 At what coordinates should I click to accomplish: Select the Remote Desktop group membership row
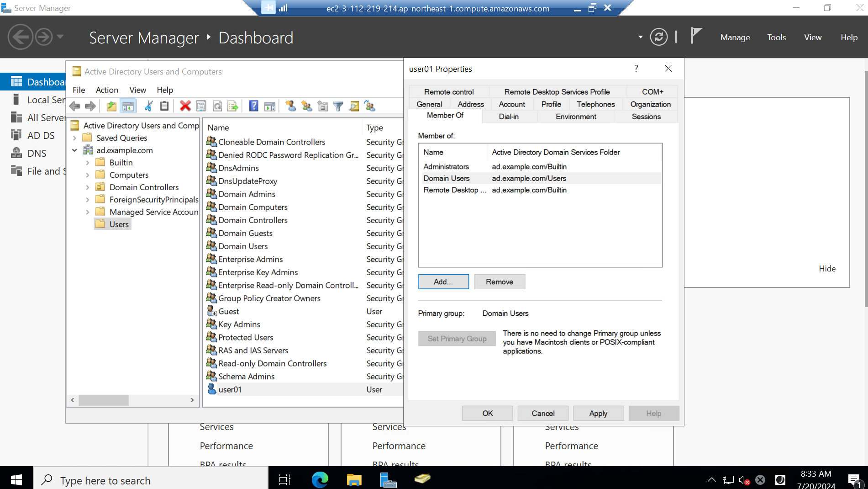540,190
